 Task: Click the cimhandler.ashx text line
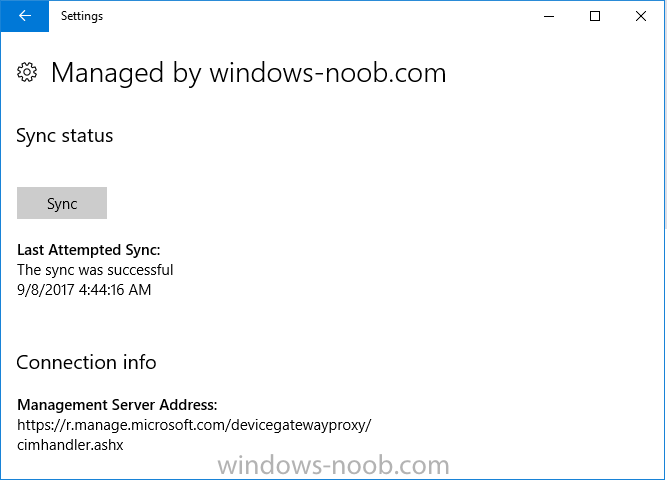point(70,445)
